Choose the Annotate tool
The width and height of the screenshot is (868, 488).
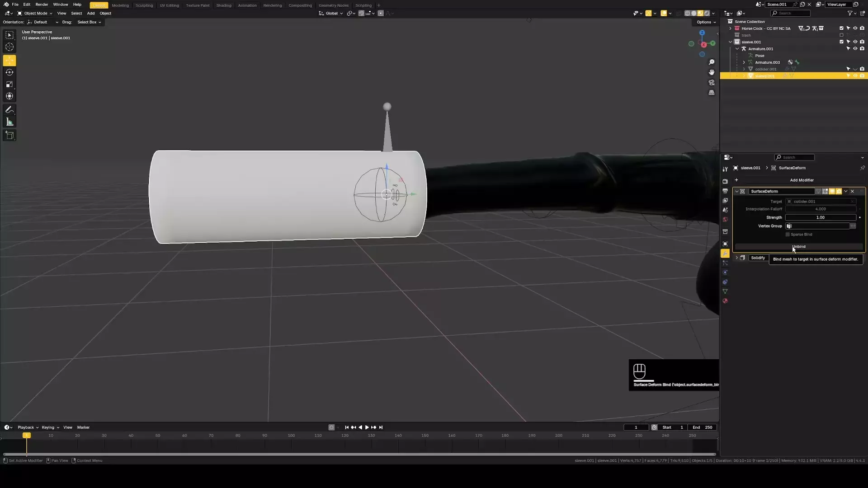[9, 110]
